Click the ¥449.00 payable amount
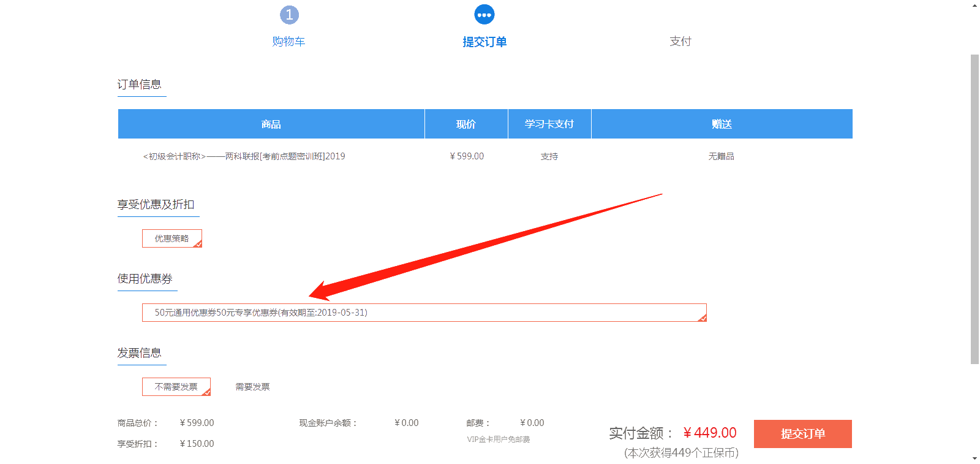Image resolution: width=980 pixels, height=464 pixels. click(x=710, y=433)
